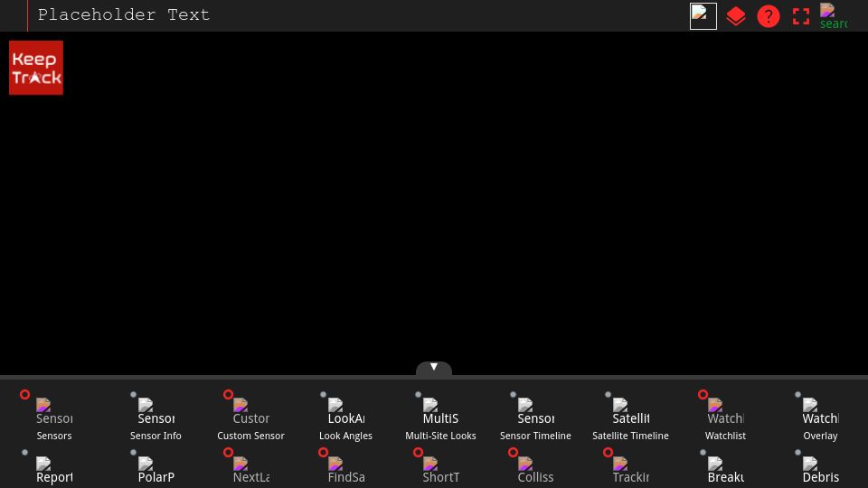
Task: Open the PolarP bottom menu item
Action: pos(156,469)
